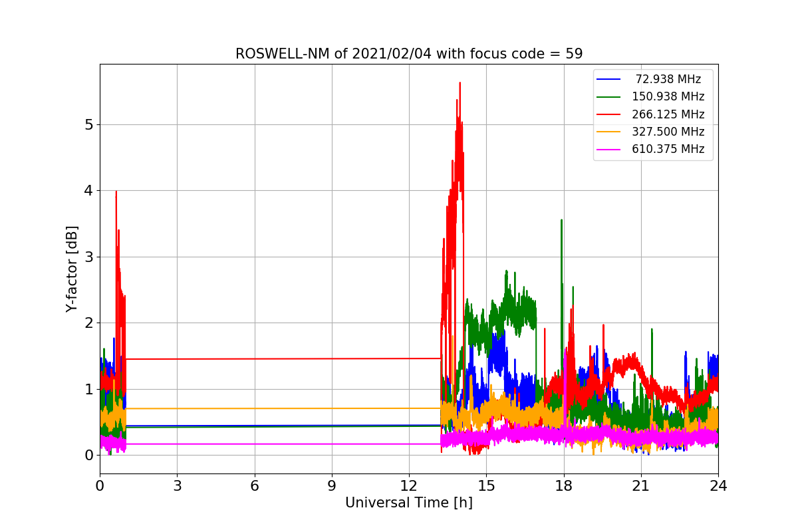Image resolution: width=798 pixels, height=532 pixels.
Task: Click the Y-factor [dB] axis label
Action: [72, 269]
